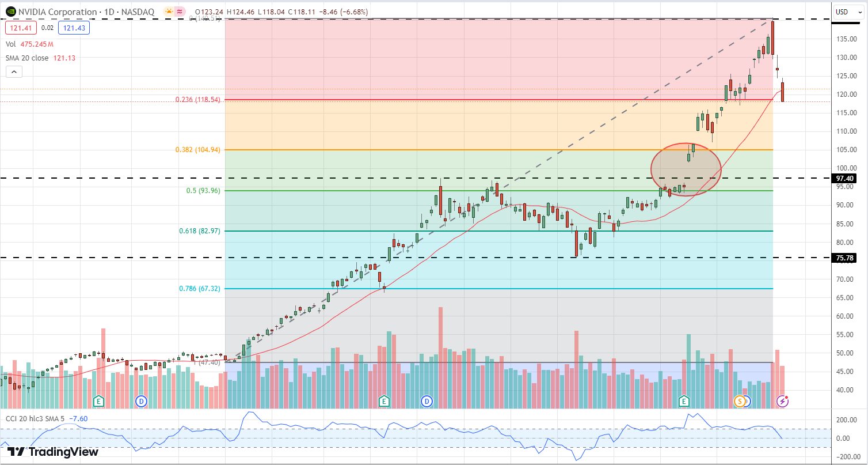
Task: Click the 200.00 CCI axis label
Action: [847, 420]
